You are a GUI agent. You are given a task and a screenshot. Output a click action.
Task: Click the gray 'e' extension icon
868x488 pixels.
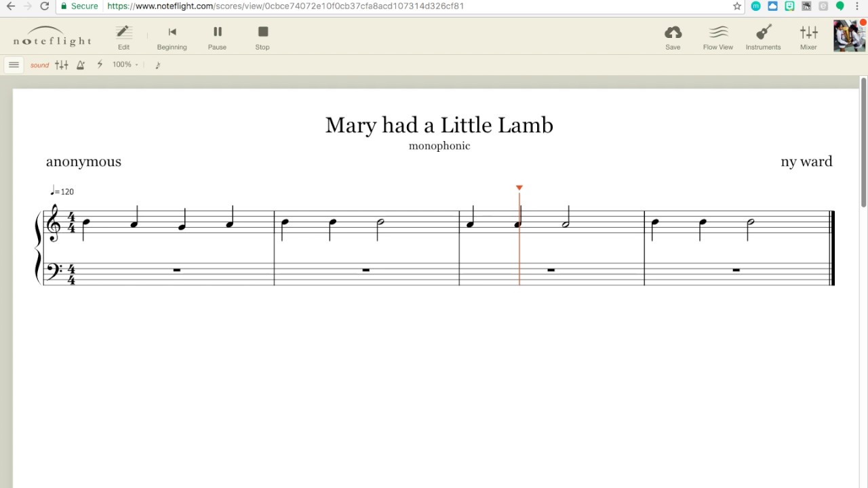[823, 6]
